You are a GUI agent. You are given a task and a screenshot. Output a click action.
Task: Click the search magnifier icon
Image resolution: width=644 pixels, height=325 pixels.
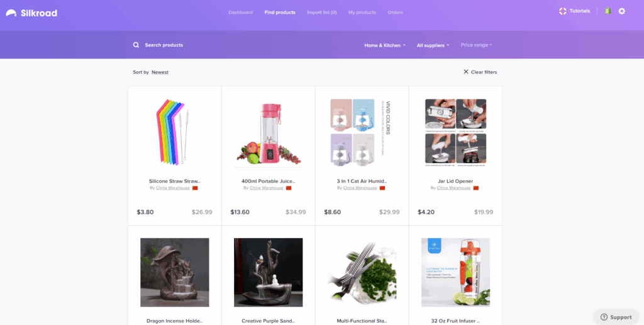pyautogui.click(x=136, y=45)
